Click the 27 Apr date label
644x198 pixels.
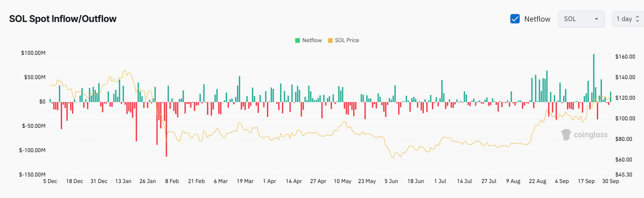coord(318,181)
